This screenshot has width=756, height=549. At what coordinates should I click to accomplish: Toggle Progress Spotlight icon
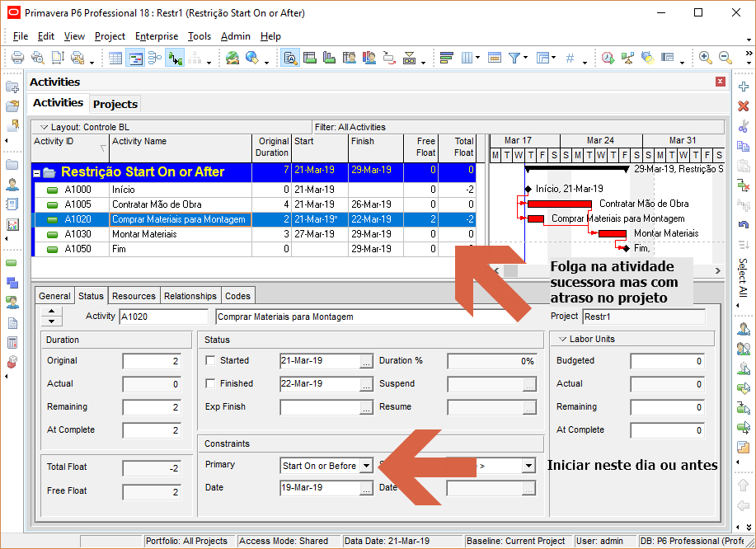647,59
